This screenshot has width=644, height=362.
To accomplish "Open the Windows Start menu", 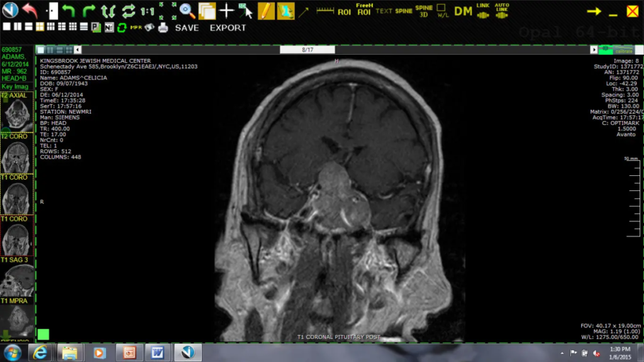I will pos(13,353).
